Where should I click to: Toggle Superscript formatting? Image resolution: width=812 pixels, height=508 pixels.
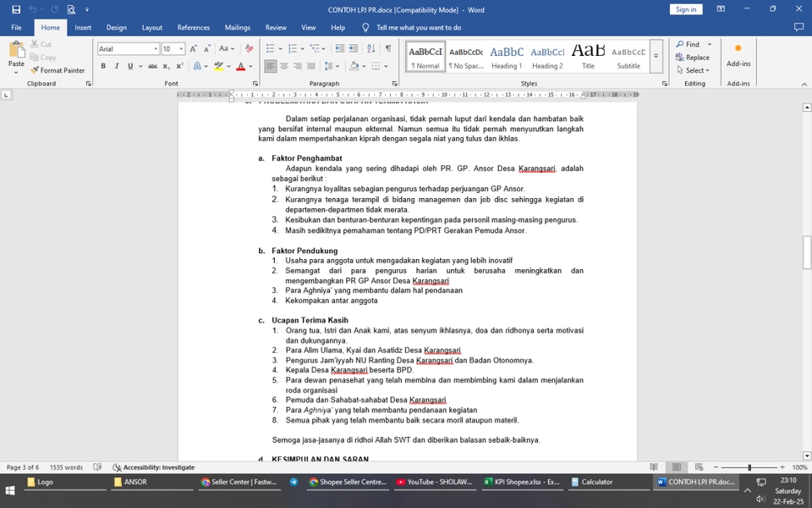(x=179, y=66)
